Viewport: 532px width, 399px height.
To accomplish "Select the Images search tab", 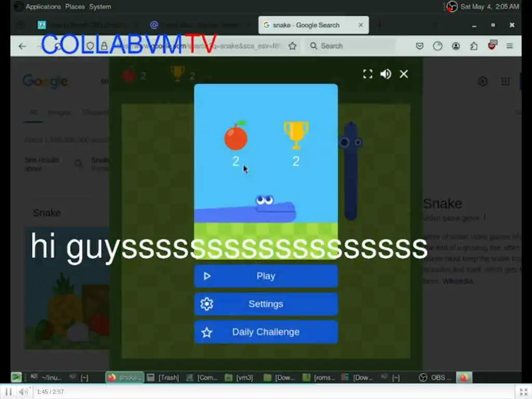I will 60,113.
